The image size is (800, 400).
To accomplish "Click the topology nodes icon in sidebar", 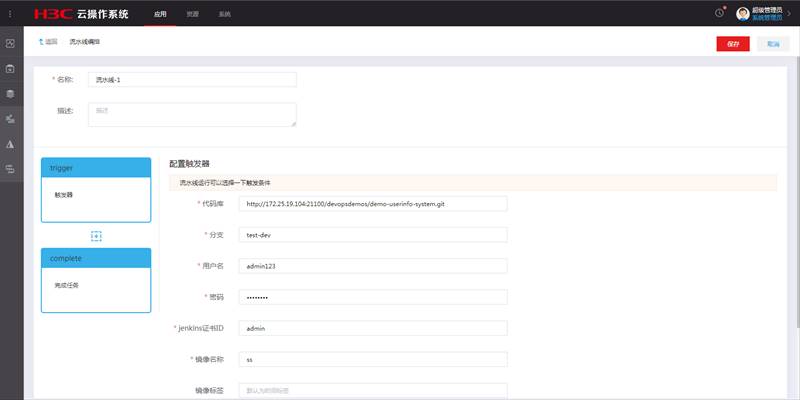I will tap(10, 119).
